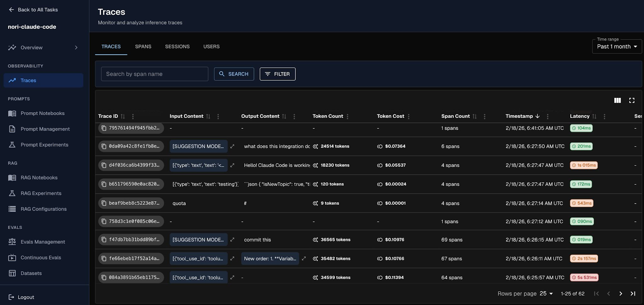Click the 36565 tokens cell

pyautogui.click(x=332, y=240)
